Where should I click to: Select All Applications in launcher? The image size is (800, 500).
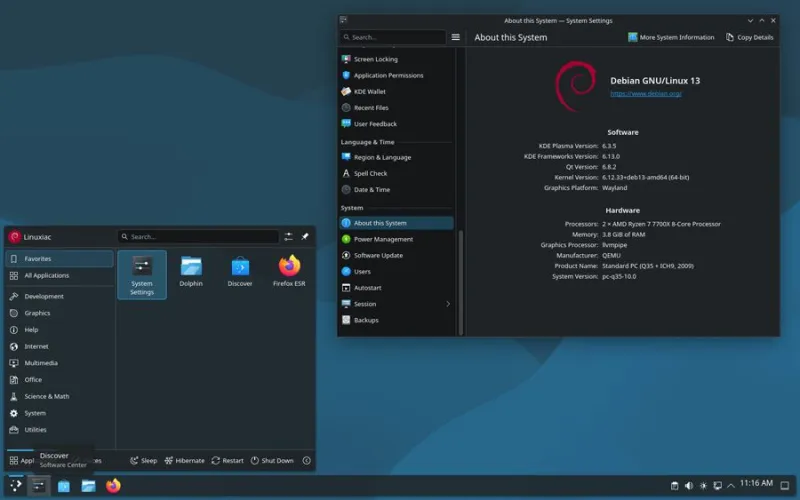click(x=59, y=276)
